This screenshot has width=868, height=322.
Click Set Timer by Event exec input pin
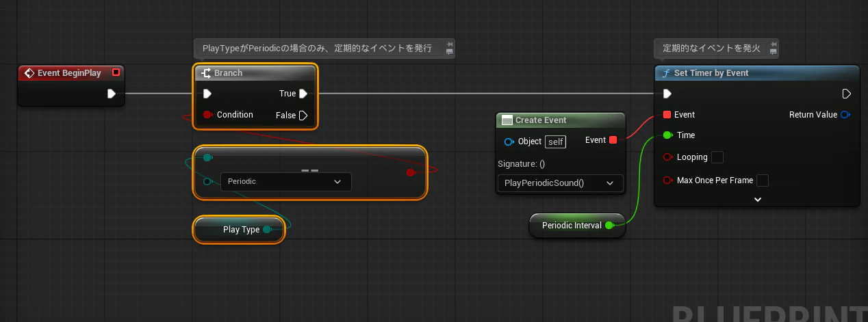[x=667, y=94]
